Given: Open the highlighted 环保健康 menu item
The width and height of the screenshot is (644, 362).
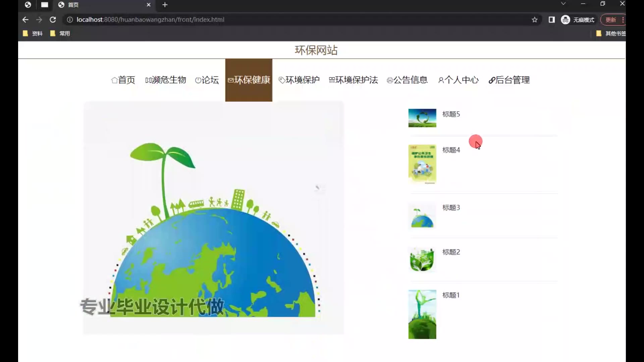Looking at the screenshot, I should [249, 80].
